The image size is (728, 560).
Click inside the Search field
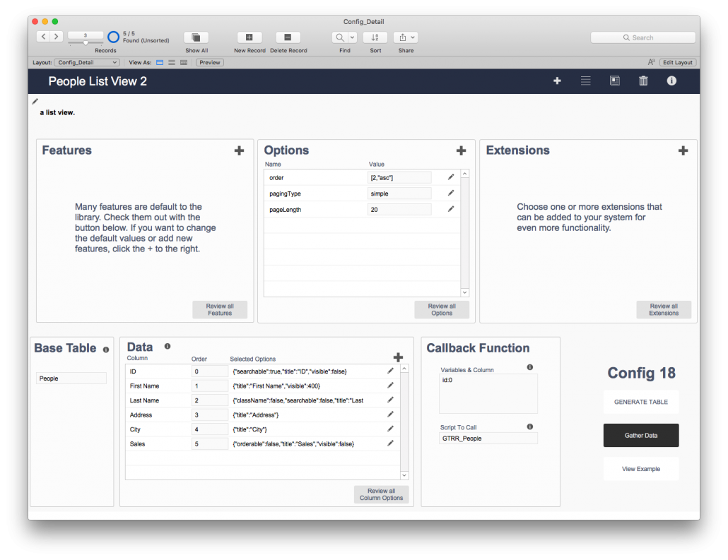point(643,37)
